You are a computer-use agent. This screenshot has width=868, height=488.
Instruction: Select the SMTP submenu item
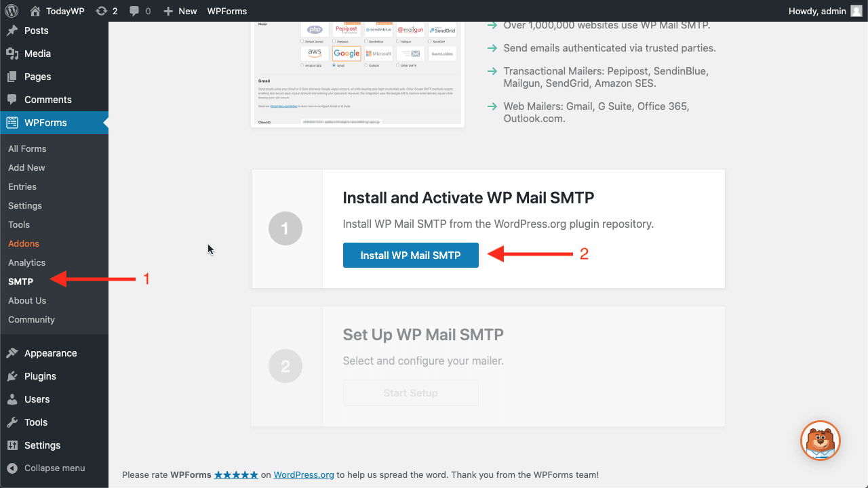[20, 281]
